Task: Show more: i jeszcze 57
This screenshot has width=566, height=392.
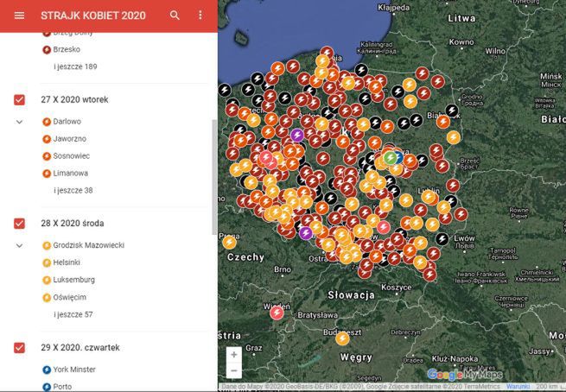Action: (73, 314)
